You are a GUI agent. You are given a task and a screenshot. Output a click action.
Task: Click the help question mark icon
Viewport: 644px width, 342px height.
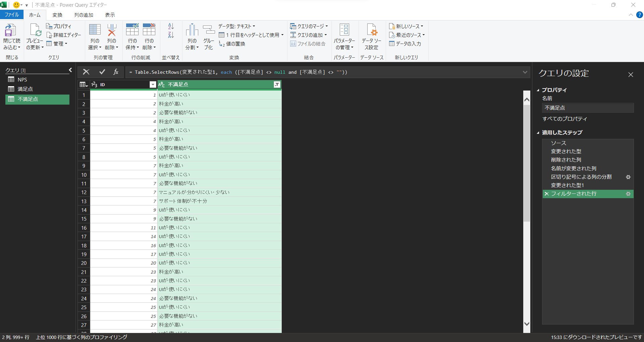(x=640, y=15)
